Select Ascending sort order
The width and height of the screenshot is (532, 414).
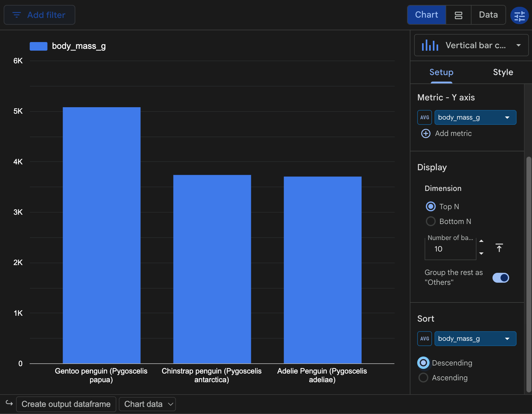[x=423, y=378]
